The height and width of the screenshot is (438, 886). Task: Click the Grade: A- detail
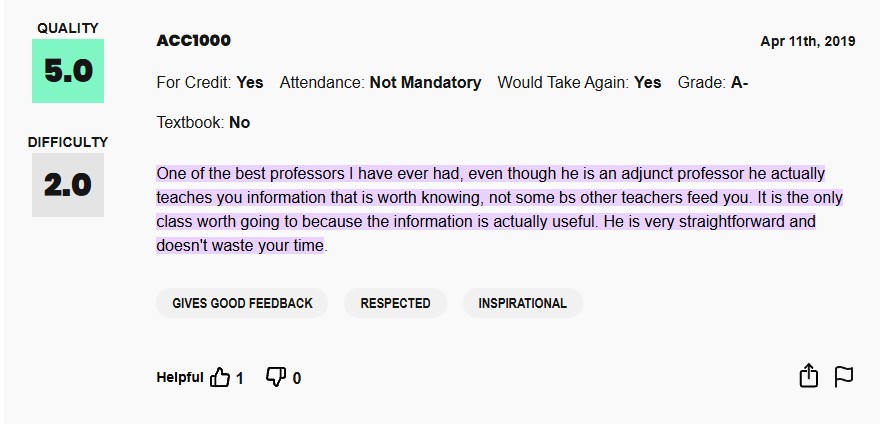[713, 83]
